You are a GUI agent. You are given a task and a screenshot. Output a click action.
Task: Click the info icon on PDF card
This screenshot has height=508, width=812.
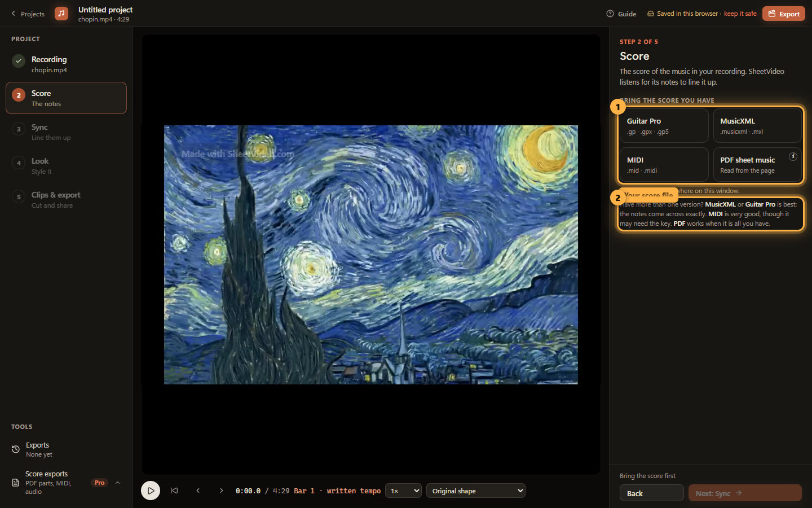(793, 156)
